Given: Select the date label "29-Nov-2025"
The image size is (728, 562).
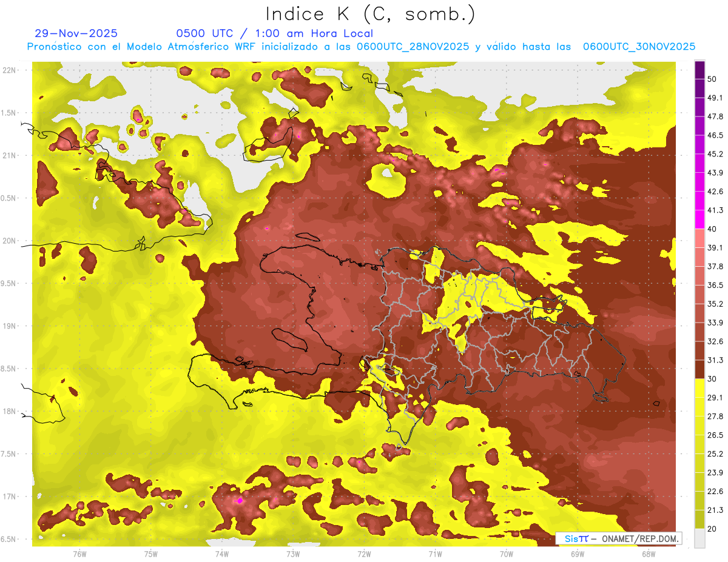Looking at the screenshot, I should pos(76,33).
